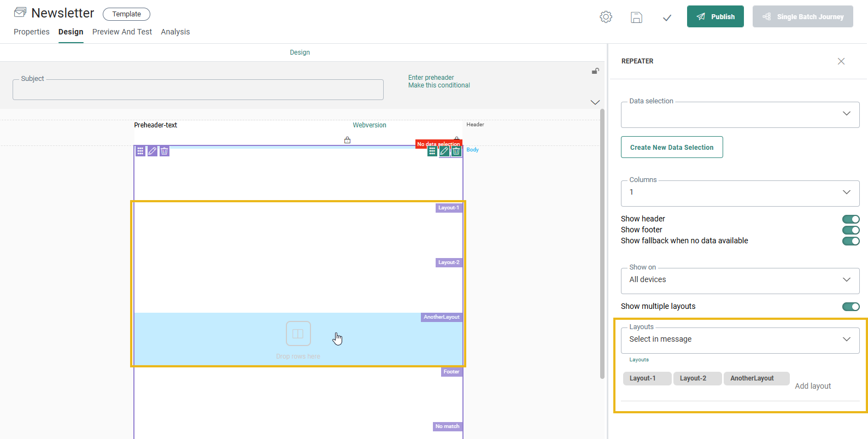
Task: Click the green trash icon on repeater
Action: [456, 151]
